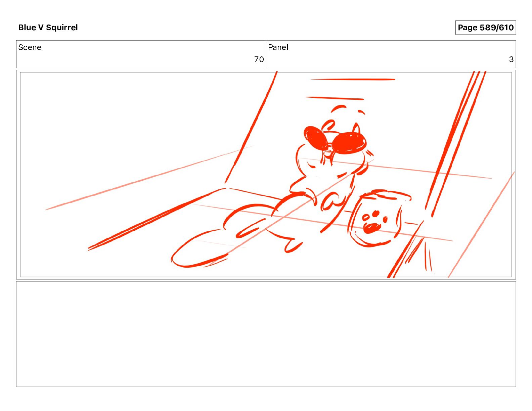Click the 'Panel' label

click(278, 47)
